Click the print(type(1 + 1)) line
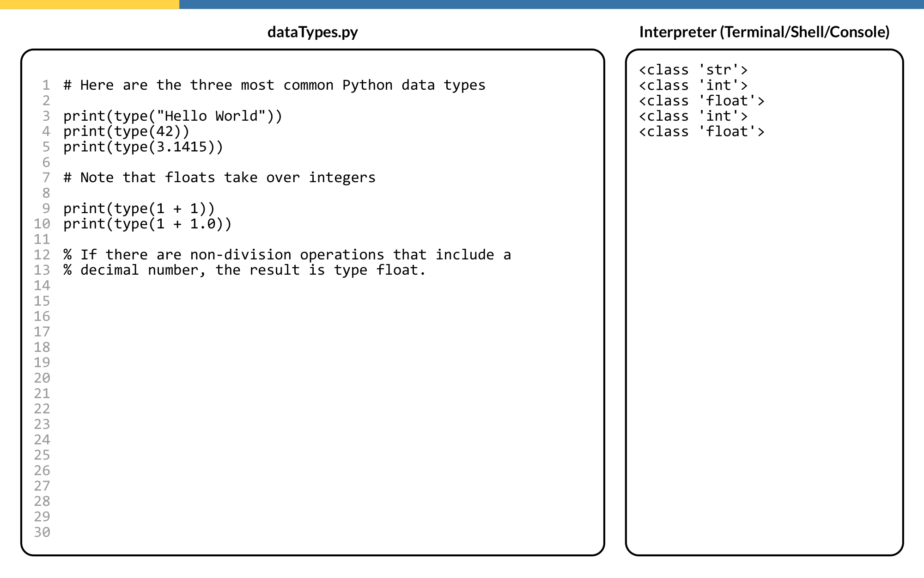 pyautogui.click(x=139, y=209)
